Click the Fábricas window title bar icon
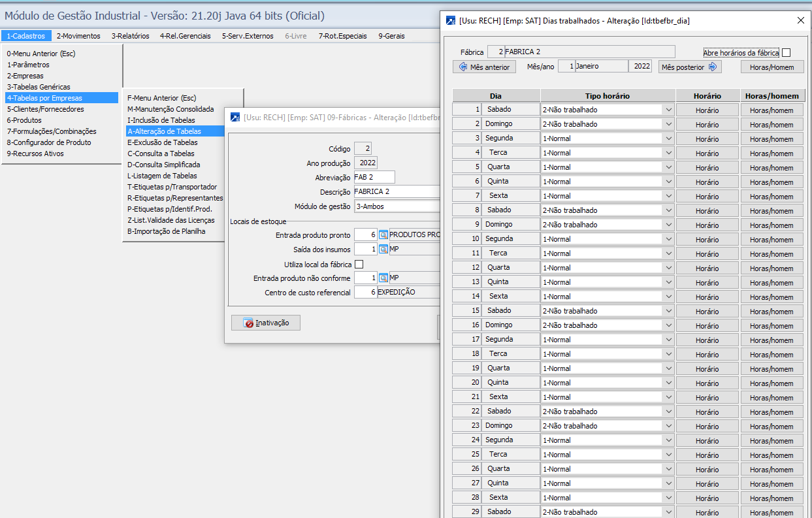Image resolution: width=812 pixels, height=518 pixels. coord(235,118)
